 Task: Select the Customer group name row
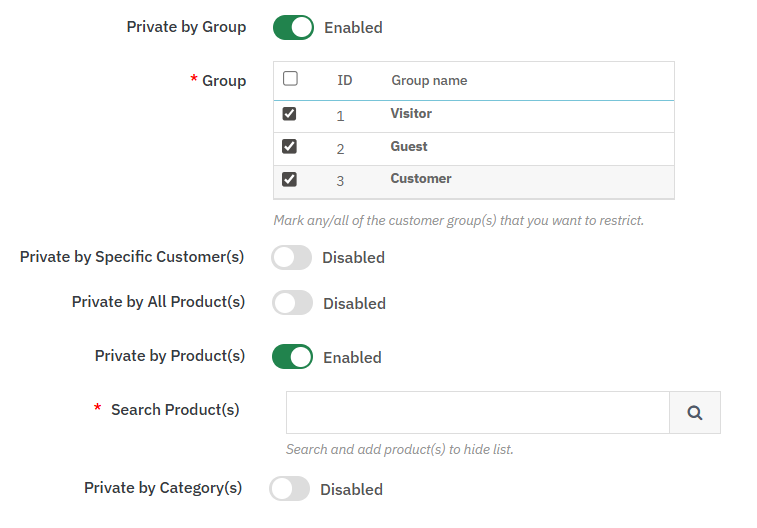[421, 179]
